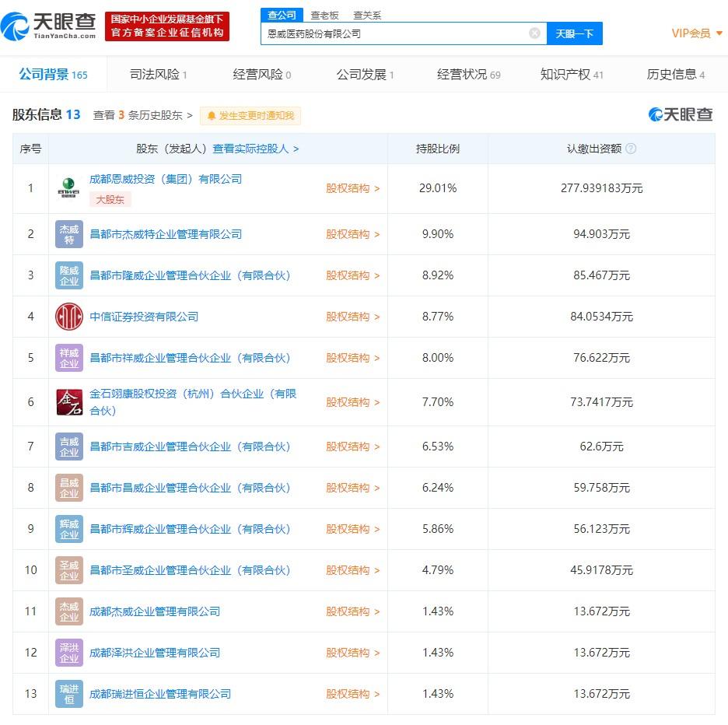Image resolution: width=728 pixels, height=725 pixels.
Task: Clear the search box with the X icon
Action: (x=534, y=33)
